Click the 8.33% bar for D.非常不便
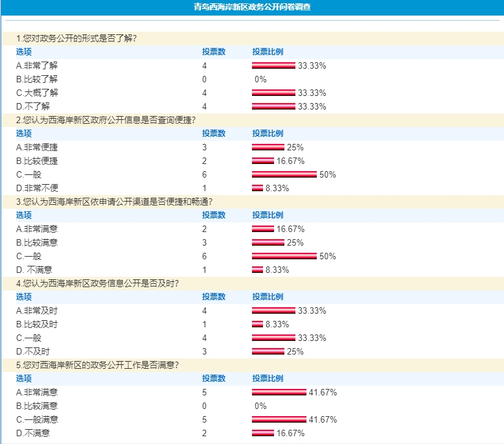The image size is (504, 444). [x=257, y=188]
